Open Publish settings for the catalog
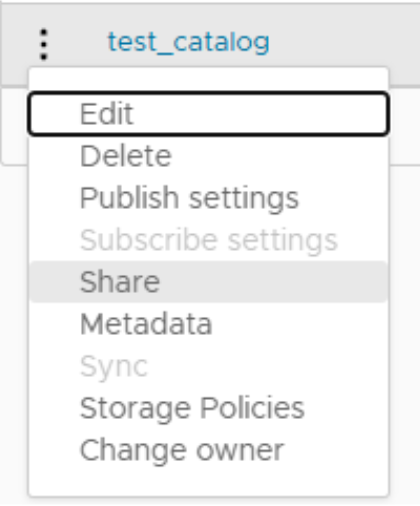Image resolution: width=420 pixels, height=506 pixels. [x=209, y=198]
